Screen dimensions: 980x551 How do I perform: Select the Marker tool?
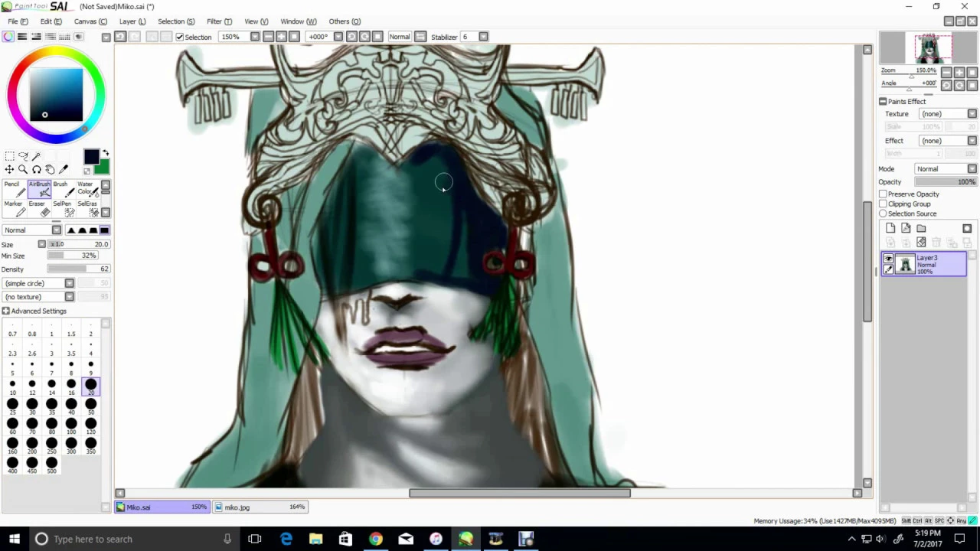click(x=13, y=208)
